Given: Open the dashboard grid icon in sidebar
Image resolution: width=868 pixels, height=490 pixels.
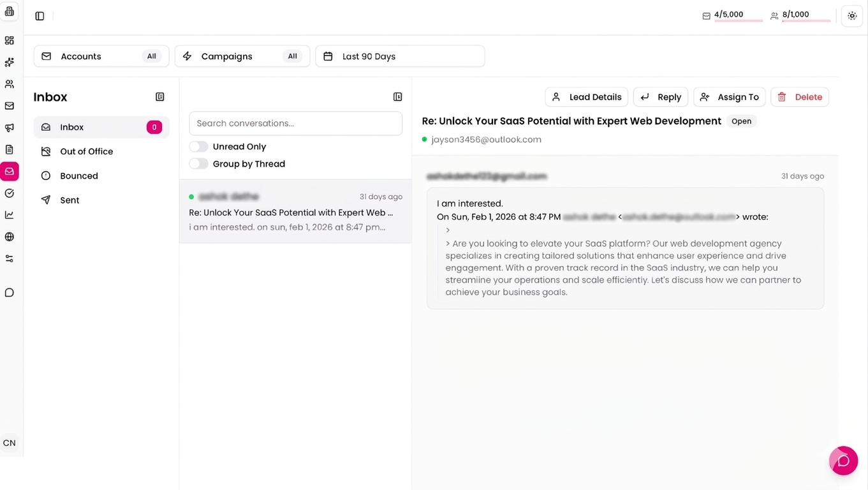Looking at the screenshot, I should [9, 40].
